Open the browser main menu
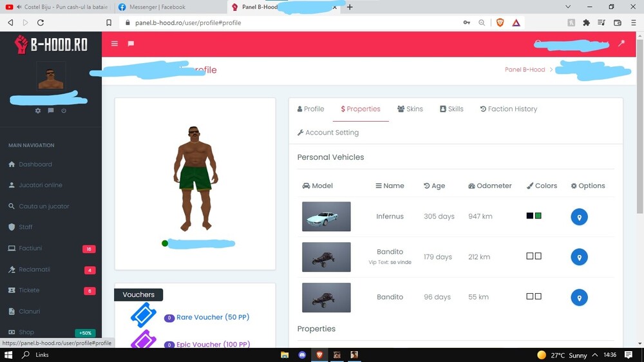 click(x=633, y=23)
